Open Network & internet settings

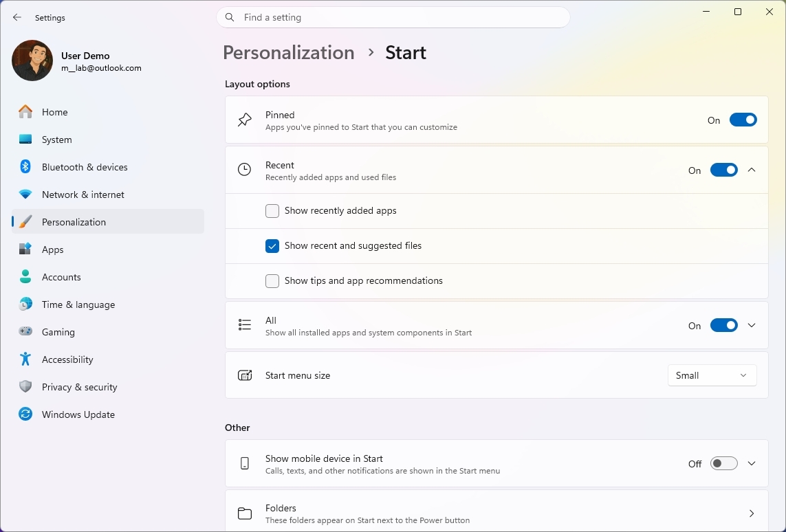coord(108,195)
